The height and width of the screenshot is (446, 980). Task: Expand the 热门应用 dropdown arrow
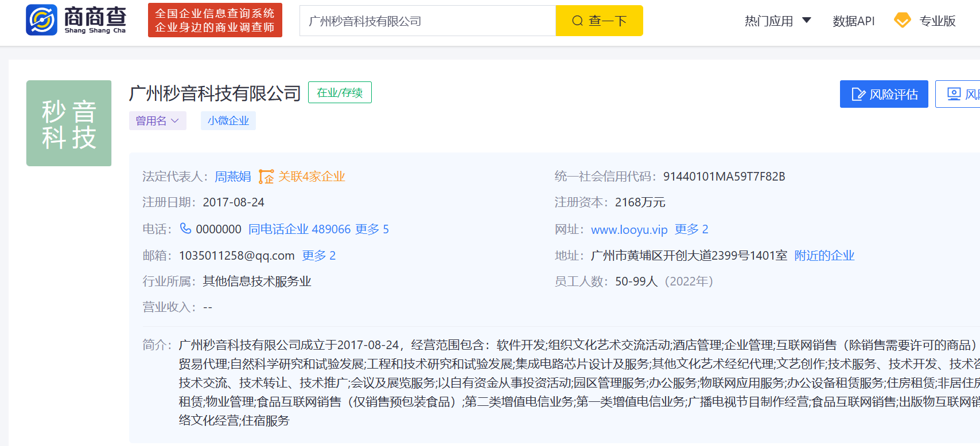pyautogui.click(x=807, y=21)
